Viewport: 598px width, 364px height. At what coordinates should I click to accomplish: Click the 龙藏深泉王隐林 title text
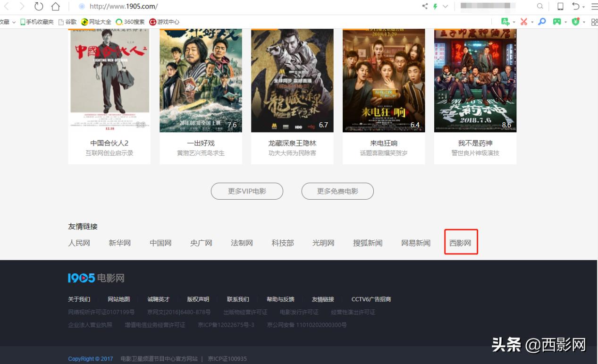292,143
